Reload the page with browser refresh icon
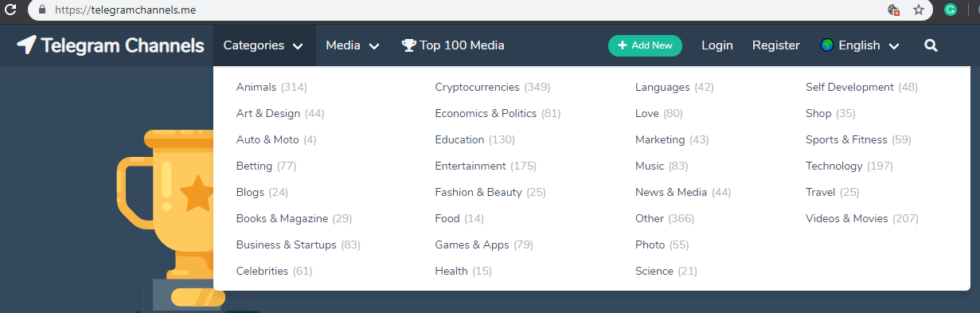Screen dimensions: 980x313 coord(11,10)
